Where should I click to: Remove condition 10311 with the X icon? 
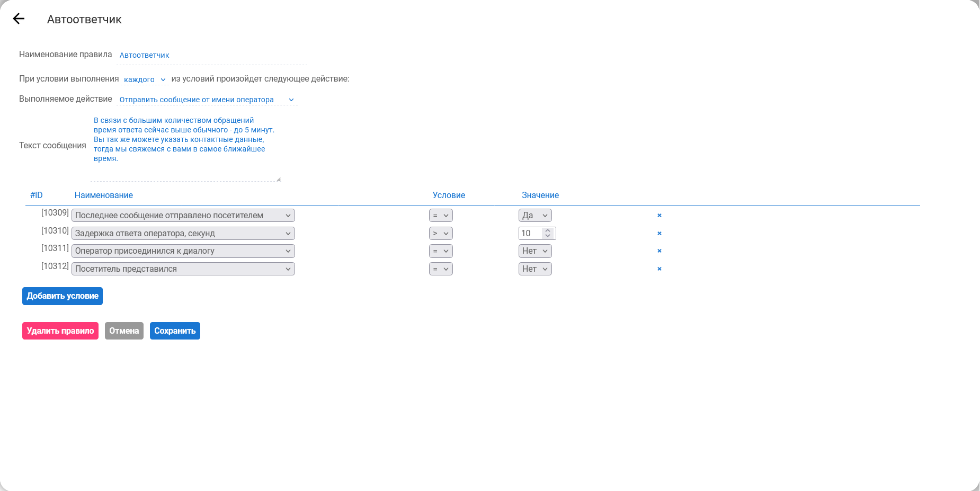click(660, 251)
